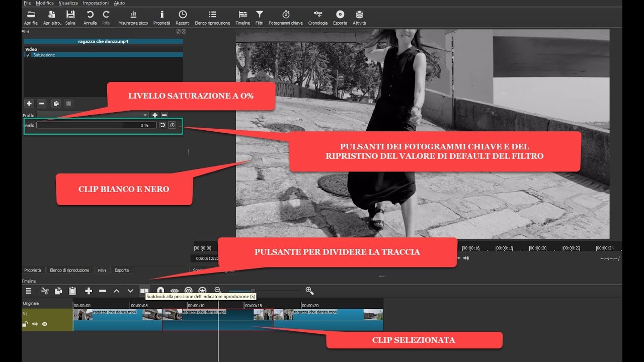Open the Visualizza menu
This screenshot has height=362, width=644.
(x=68, y=3)
